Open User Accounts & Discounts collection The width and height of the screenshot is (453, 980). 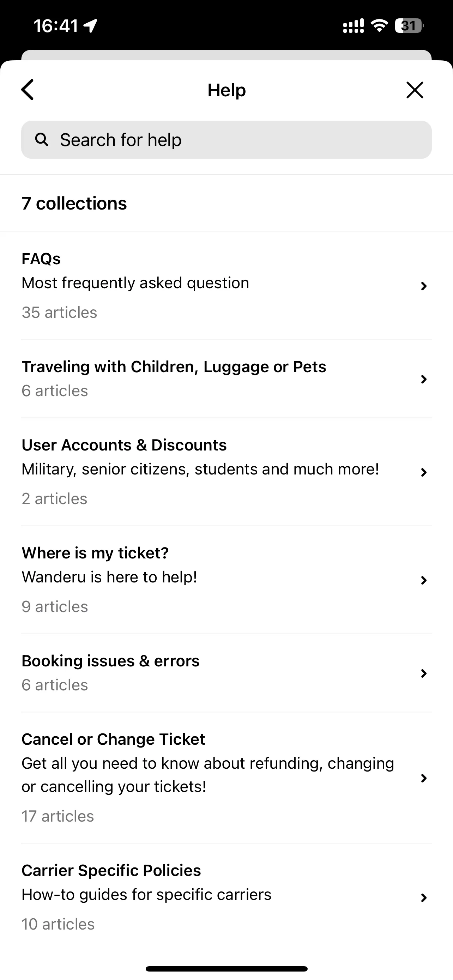click(x=226, y=472)
